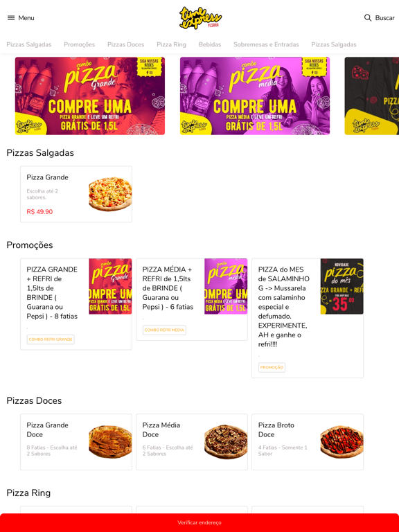Click the Buscar search magnifier icon
399x532 pixels.
367,17
